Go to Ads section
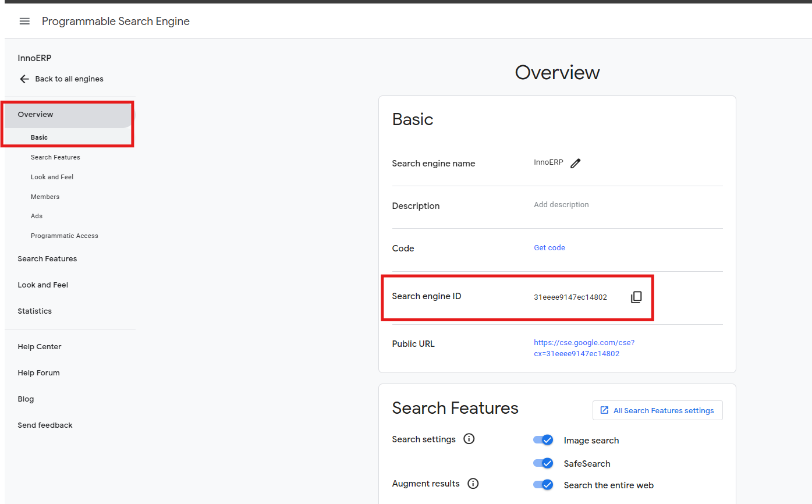The image size is (812, 504). pyautogui.click(x=37, y=216)
